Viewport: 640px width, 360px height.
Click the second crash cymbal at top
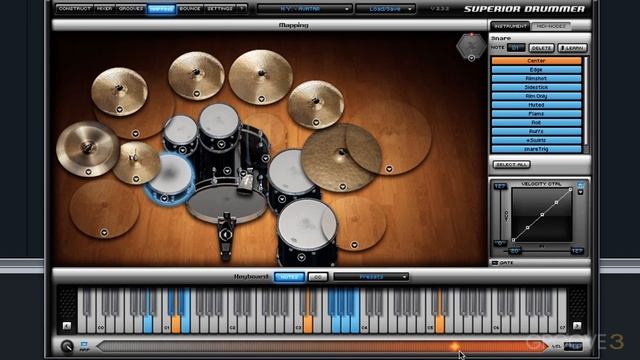(196, 76)
